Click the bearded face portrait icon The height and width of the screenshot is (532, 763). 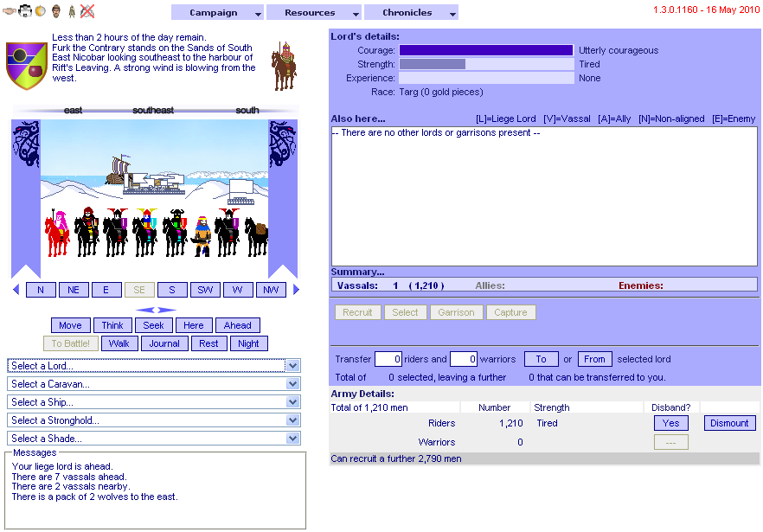click(55, 11)
